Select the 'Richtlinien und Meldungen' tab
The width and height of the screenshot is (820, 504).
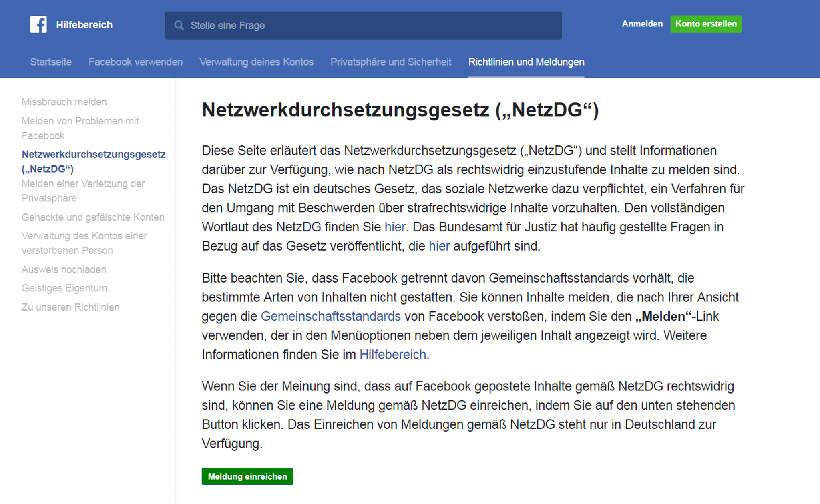[x=526, y=62]
